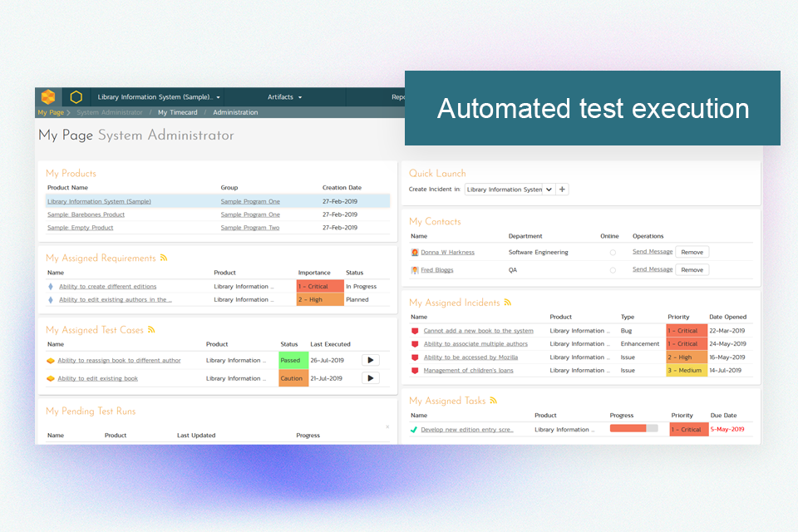Open RSS feed for My Assigned Tasks
This screenshot has height=532, width=798.
[493, 400]
